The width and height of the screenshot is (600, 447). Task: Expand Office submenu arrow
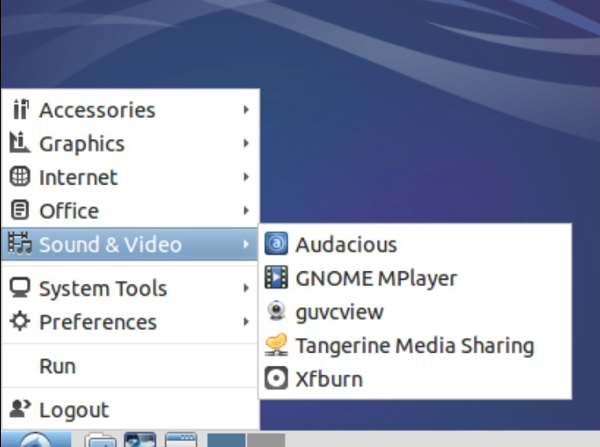(246, 210)
